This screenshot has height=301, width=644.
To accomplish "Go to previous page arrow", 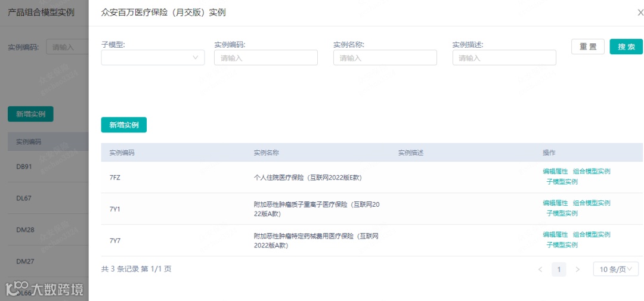I will (540, 269).
